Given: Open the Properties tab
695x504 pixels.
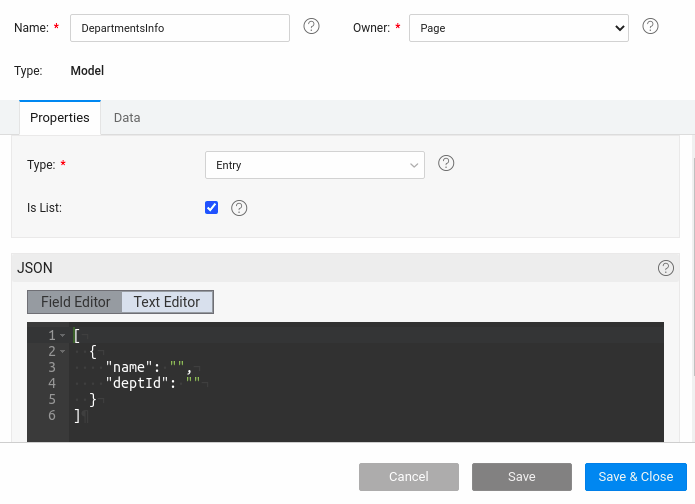Looking at the screenshot, I should 60,118.
